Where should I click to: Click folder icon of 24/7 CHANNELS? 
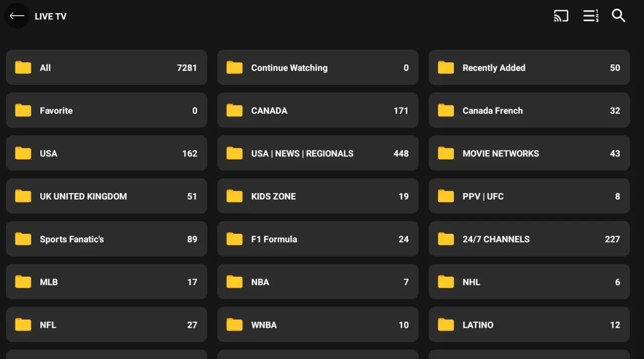click(446, 239)
